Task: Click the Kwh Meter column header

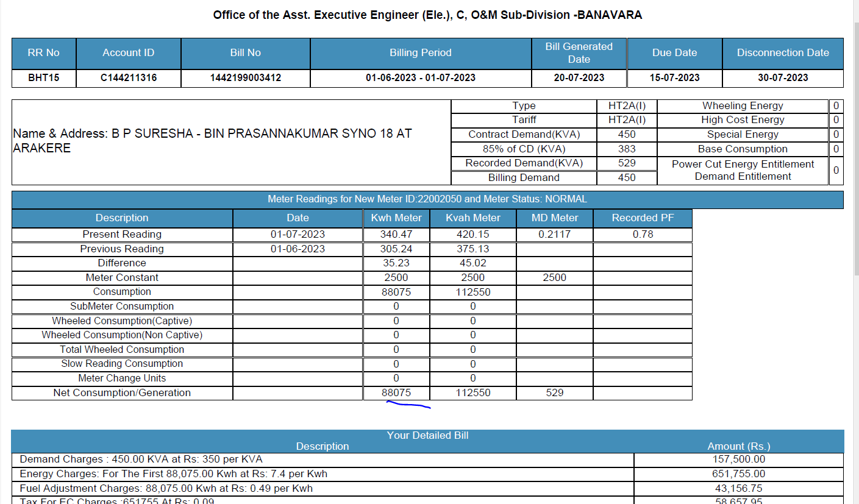Action: pos(396,218)
